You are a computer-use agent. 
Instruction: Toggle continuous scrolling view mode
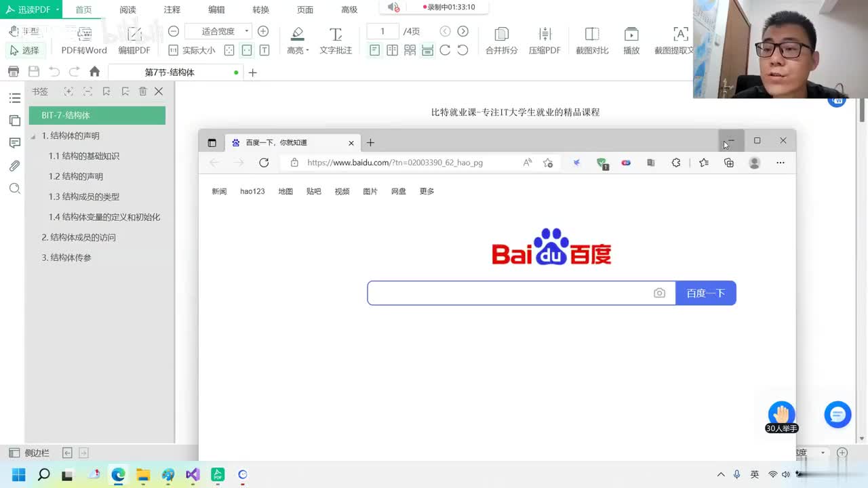(x=427, y=50)
